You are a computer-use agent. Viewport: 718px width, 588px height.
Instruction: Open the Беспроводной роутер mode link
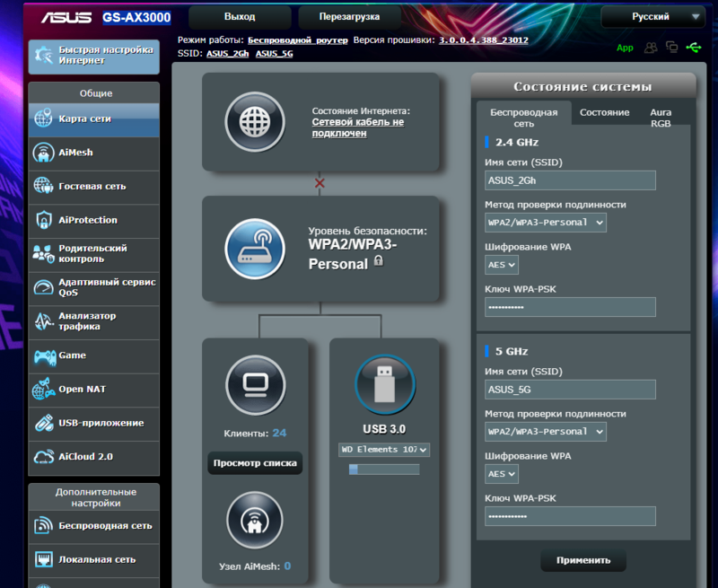pyautogui.click(x=298, y=40)
